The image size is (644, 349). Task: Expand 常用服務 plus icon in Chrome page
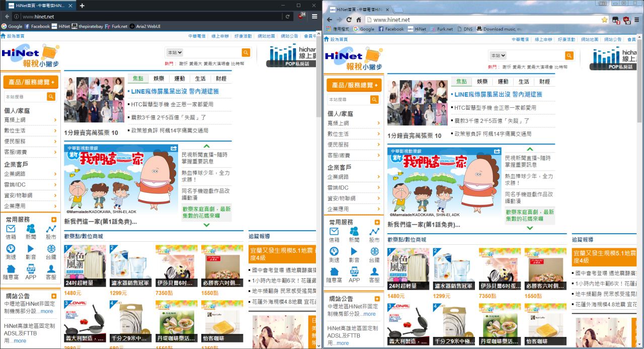click(x=377, y=222)
